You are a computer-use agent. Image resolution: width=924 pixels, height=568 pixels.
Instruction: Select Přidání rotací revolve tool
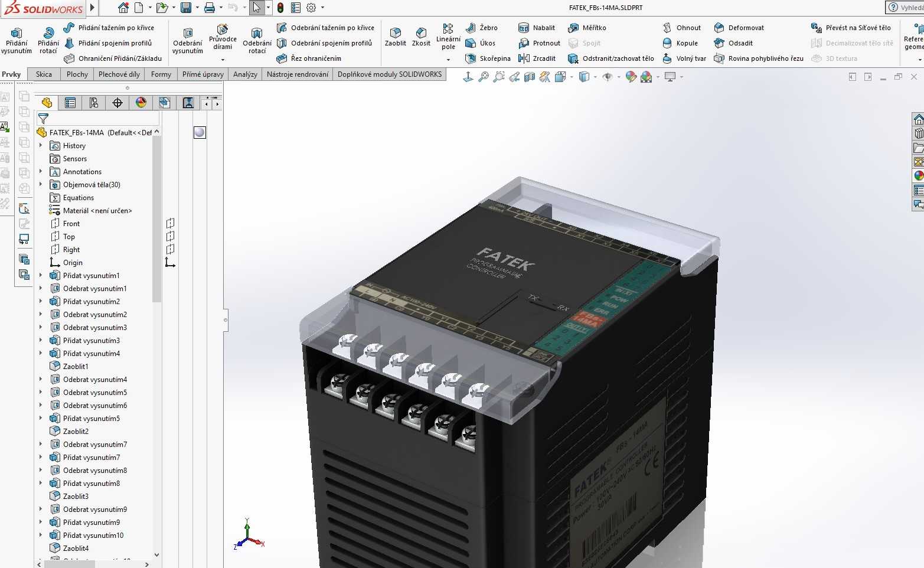48,40
